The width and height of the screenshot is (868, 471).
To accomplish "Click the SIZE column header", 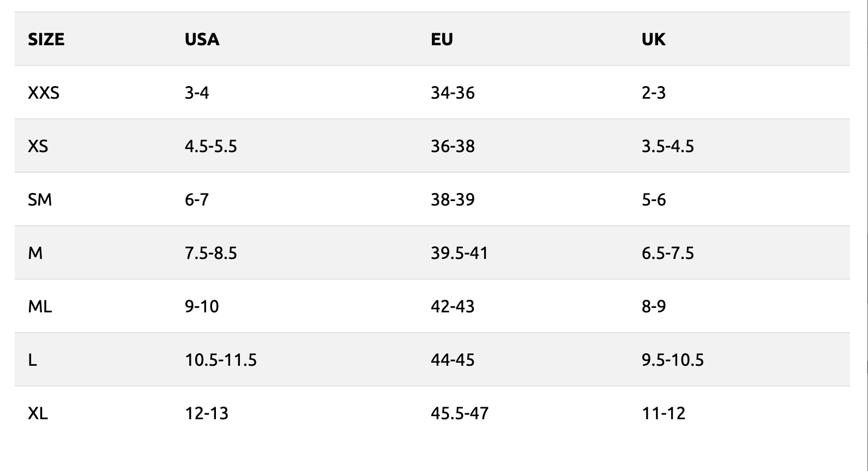I will click(46, 39).
